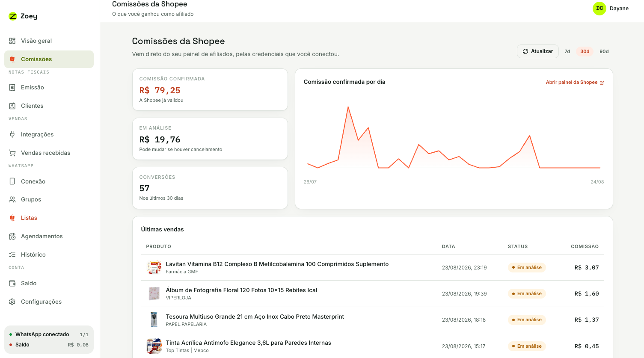Click the Grupos people icon

(12, 200)
